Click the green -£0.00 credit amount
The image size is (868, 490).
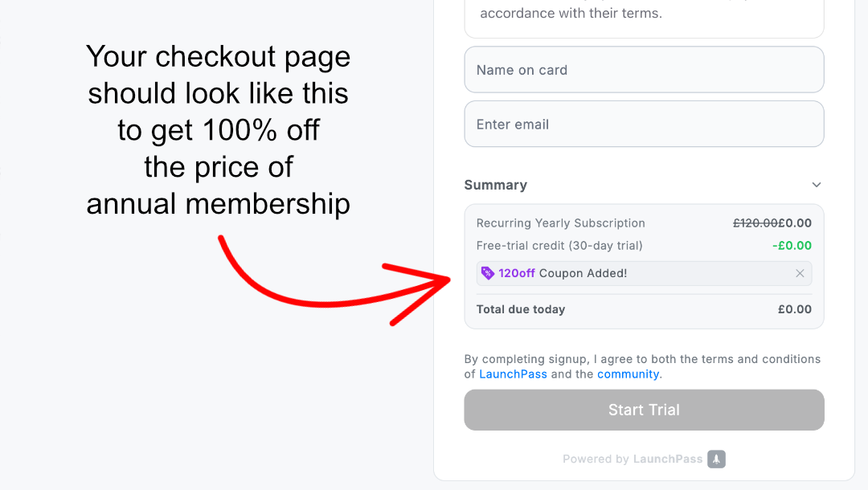[792, 246]
